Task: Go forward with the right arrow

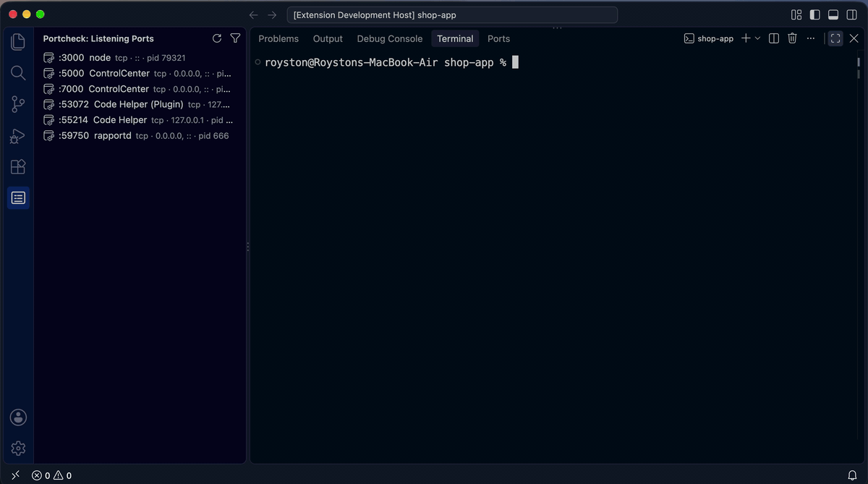Action: tap(272, 14)
